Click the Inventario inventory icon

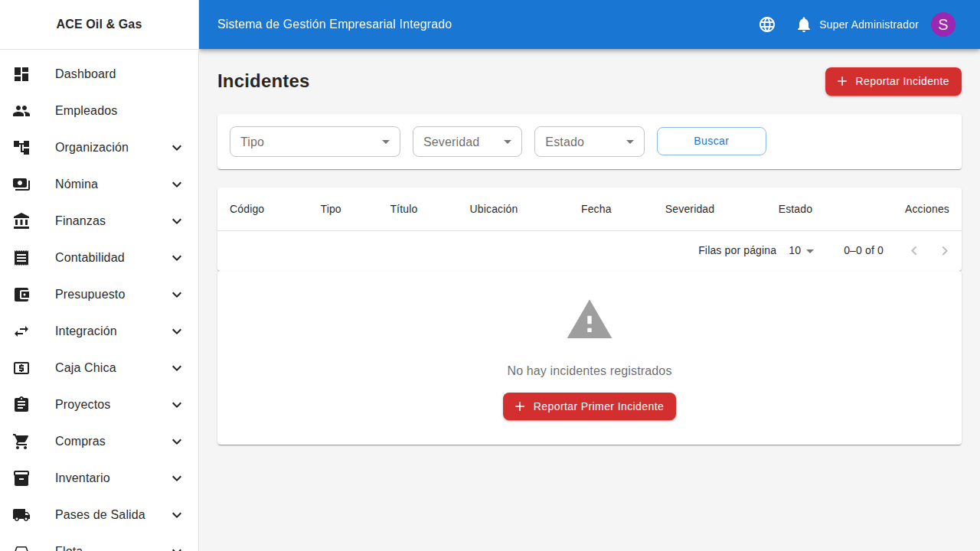tap(21, 478)
